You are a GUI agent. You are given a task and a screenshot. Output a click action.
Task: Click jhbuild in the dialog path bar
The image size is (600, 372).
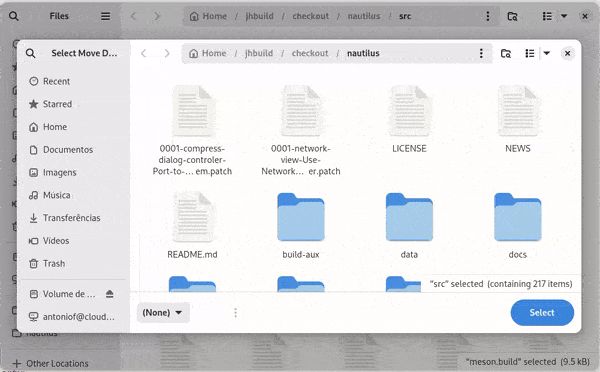tap(259, 53)
